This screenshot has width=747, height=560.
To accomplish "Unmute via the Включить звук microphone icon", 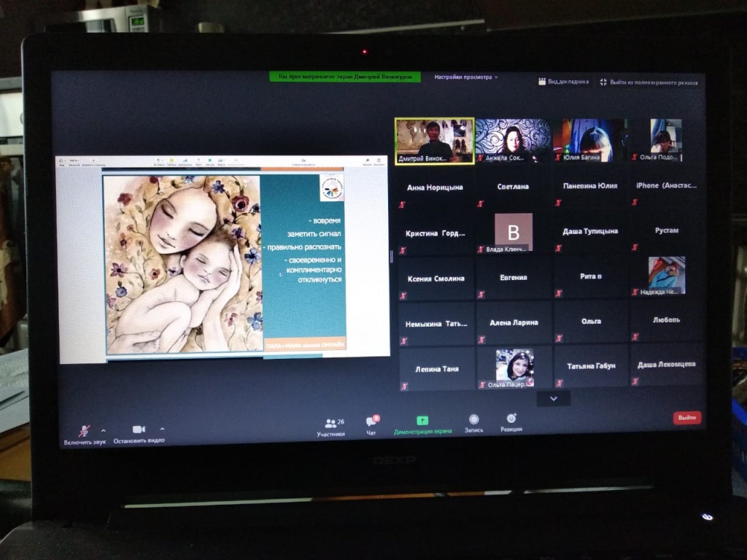I will (x=85, y=430).
